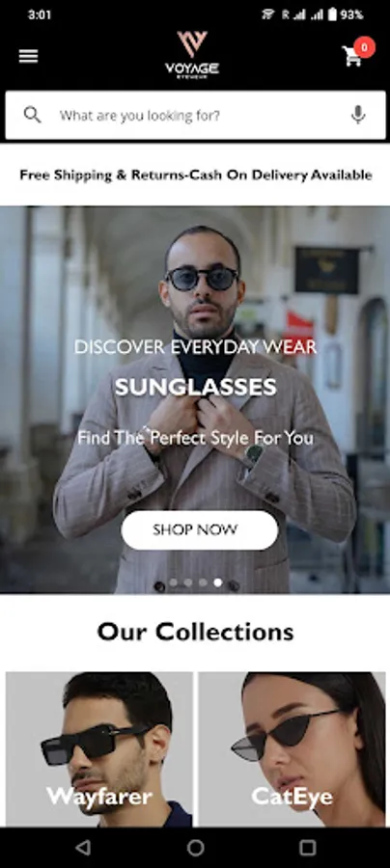Select the active fourth carousel dot
Image resolution: width=390 pixels, height=868 pixels.
pos(218,583)
